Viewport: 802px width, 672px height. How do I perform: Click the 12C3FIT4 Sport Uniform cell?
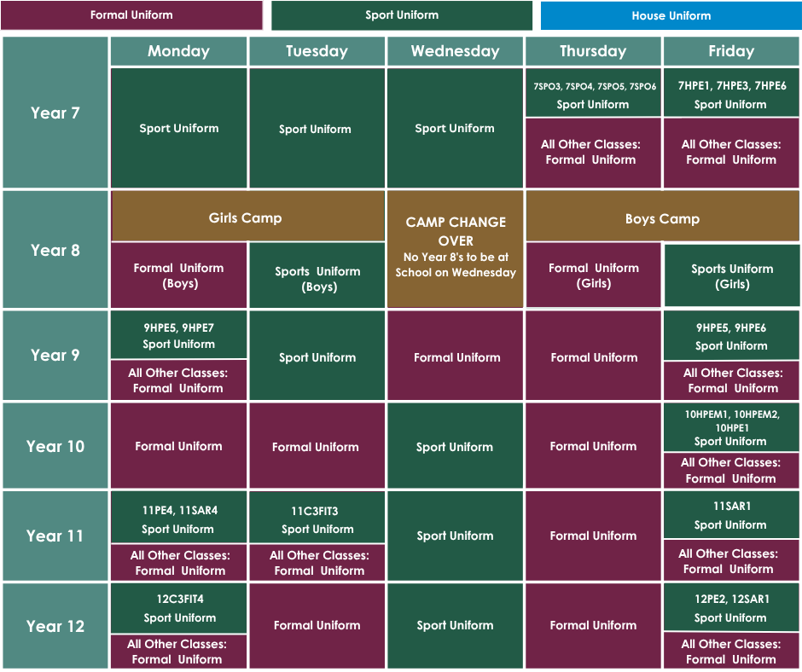coord(178,609)
